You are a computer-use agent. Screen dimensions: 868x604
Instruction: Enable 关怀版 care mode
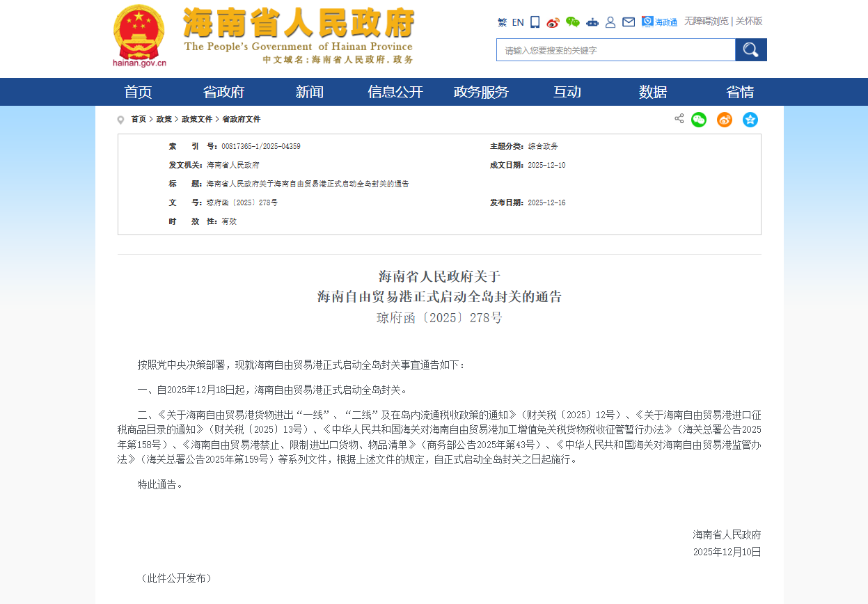click(x=749, y=21)
